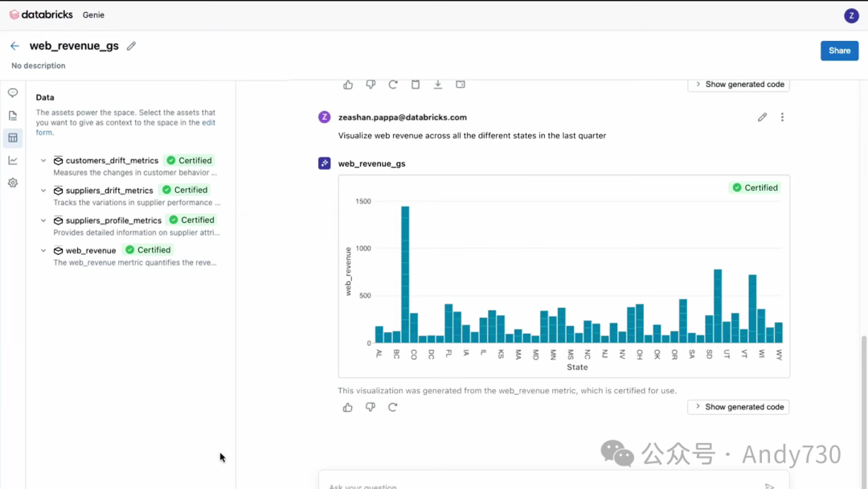The image size is (868, 489).
Task: Thumbs up the web revenue chart response
Action: pos(348,407)
